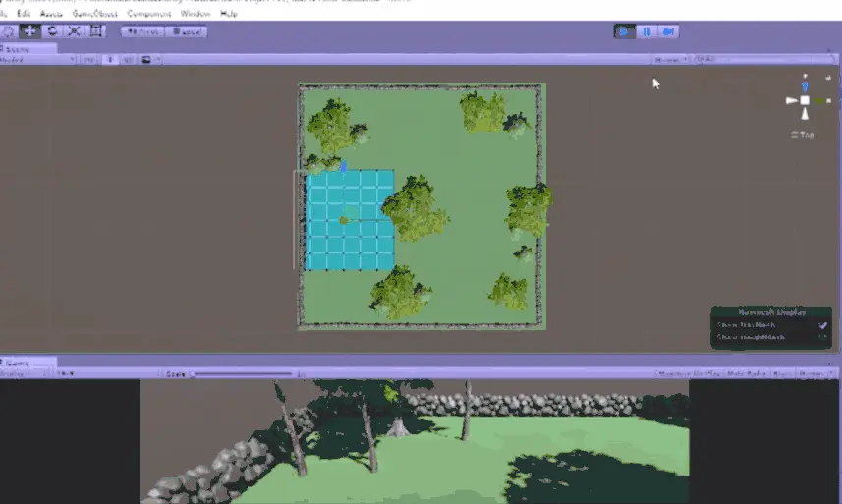Click the white bottom cone of the orientation gizmo
Viewport: 842px width, 504px height.
805,114
